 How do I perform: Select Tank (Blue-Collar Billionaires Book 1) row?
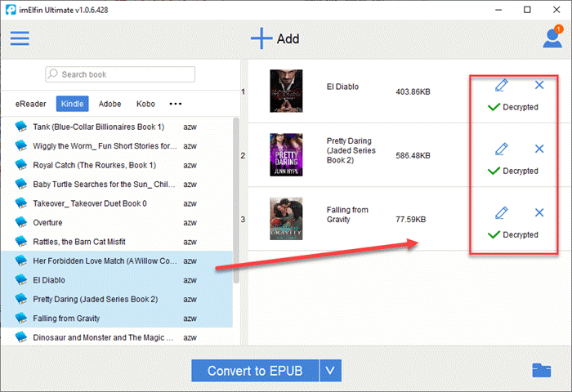click(117, 127)
